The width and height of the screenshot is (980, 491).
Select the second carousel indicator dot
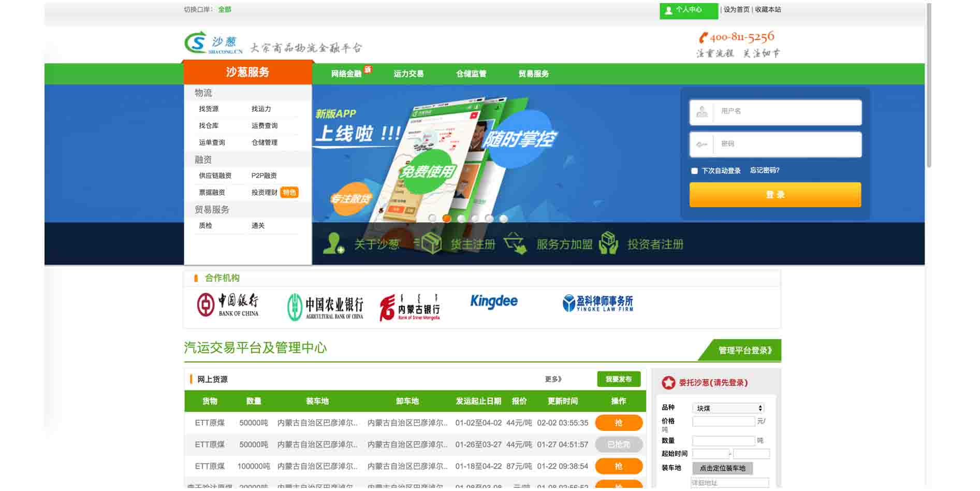pos(447,219)
